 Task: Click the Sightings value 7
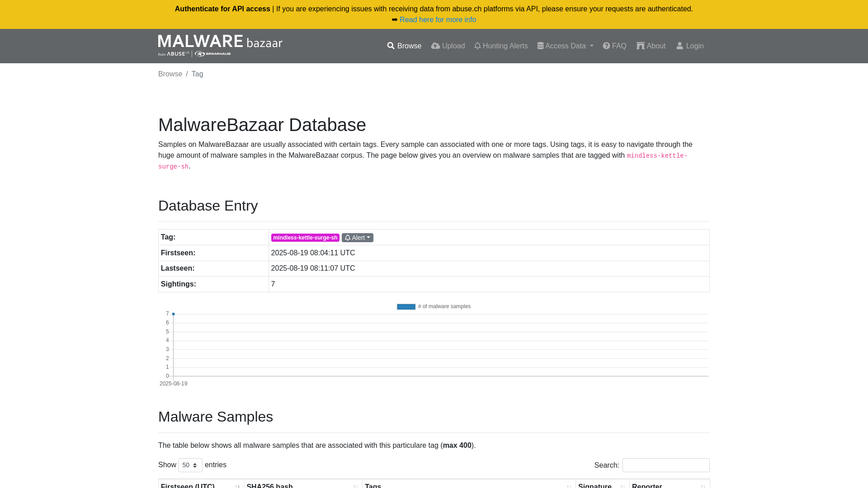[273, 284]
